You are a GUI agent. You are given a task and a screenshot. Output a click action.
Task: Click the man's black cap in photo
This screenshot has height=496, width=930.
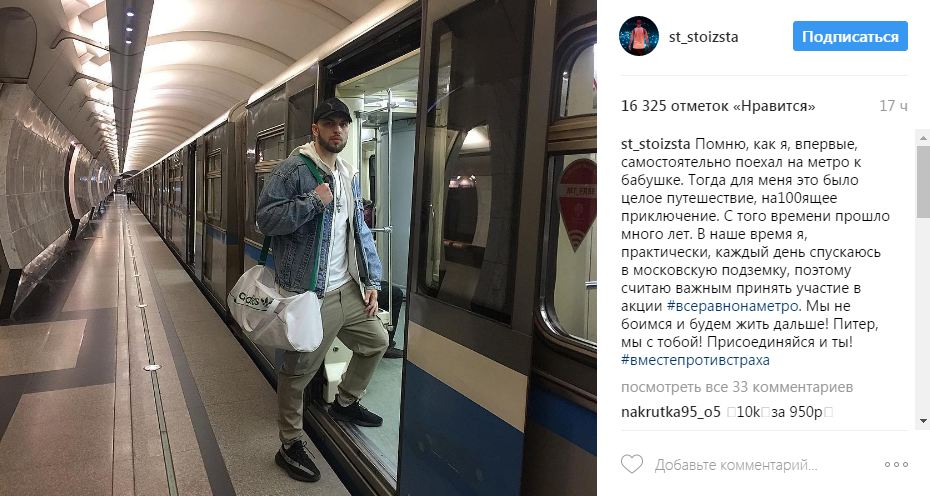332,110
